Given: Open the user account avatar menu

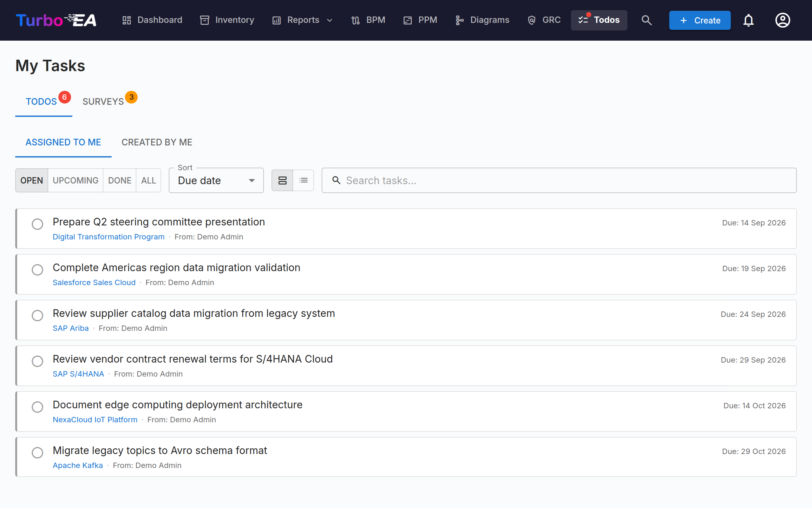Looking at the screenshot, I should (783, 20).
